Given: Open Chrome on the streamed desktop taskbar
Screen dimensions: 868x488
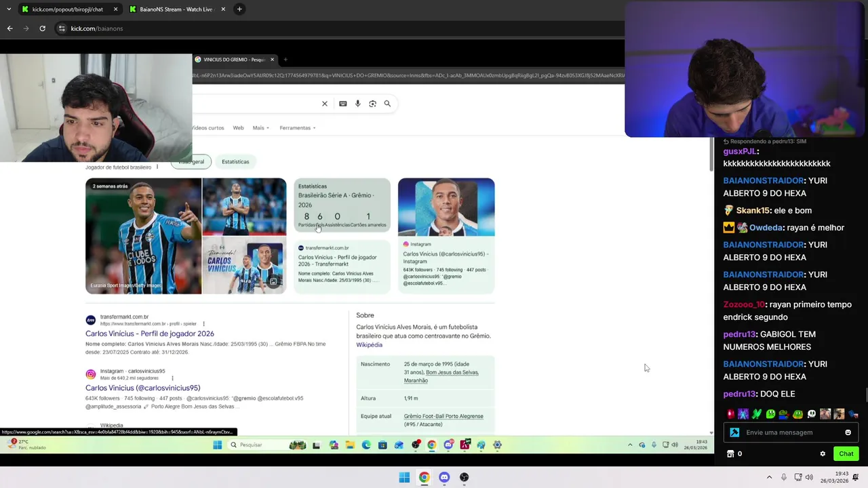Looking at the screenshot, I should point(431,445).
